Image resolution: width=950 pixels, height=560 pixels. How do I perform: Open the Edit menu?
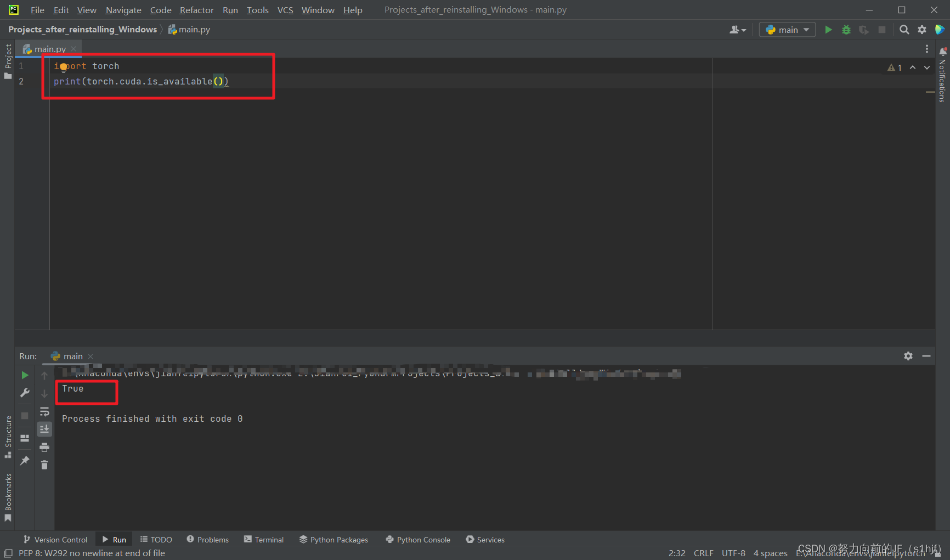coord(61,10)
